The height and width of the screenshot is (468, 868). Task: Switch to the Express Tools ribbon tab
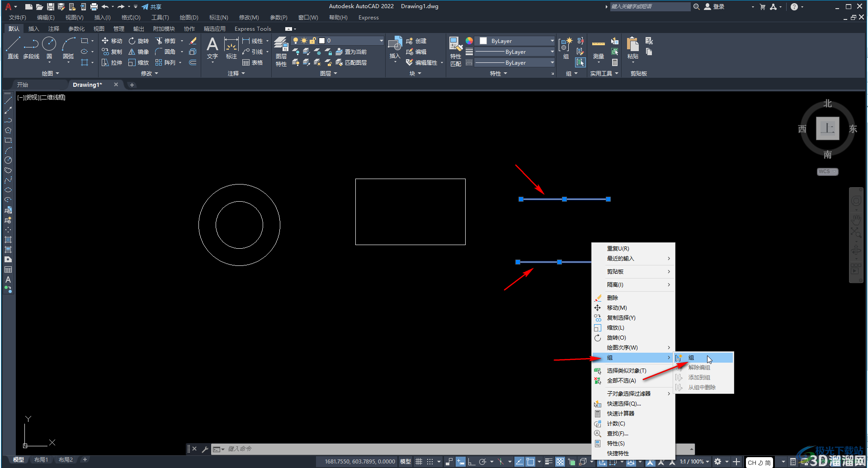pyautogui.click(x=253, y=28)
